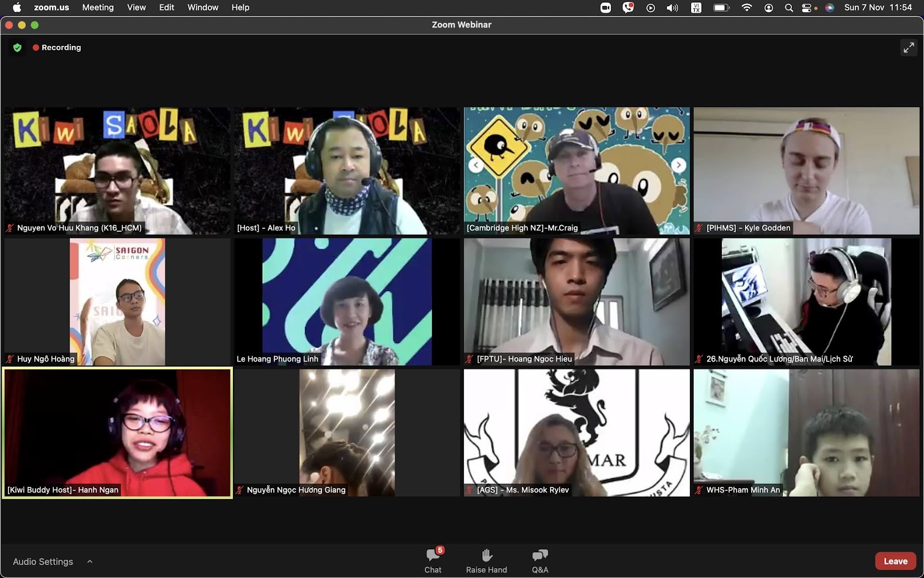Select Huy Ngô Hoàng's video tile
The width and height of the screenshot is (924, 578).
(117, 302)
